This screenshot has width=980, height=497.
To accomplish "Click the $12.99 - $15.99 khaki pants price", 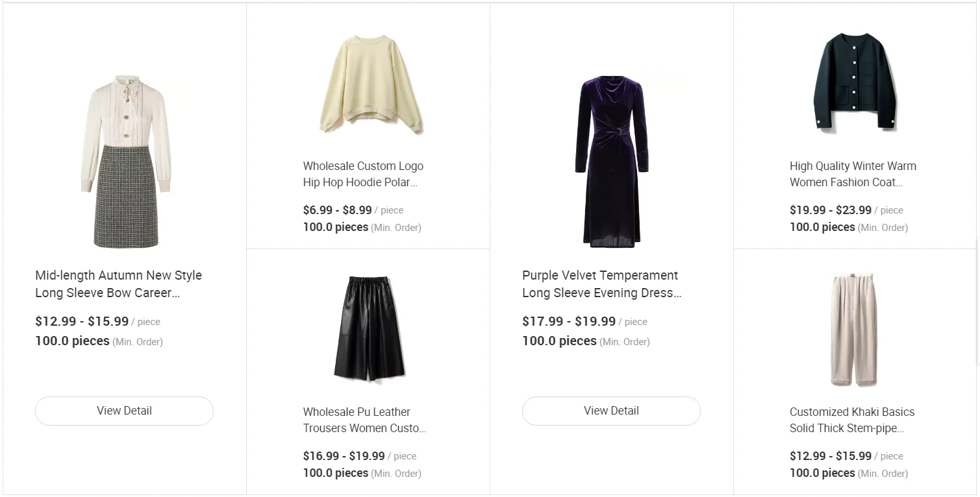I will click(x=830, y=456).
